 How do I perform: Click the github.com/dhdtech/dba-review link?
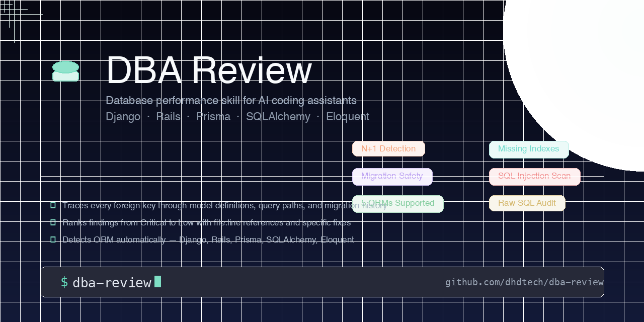point(524,282)
